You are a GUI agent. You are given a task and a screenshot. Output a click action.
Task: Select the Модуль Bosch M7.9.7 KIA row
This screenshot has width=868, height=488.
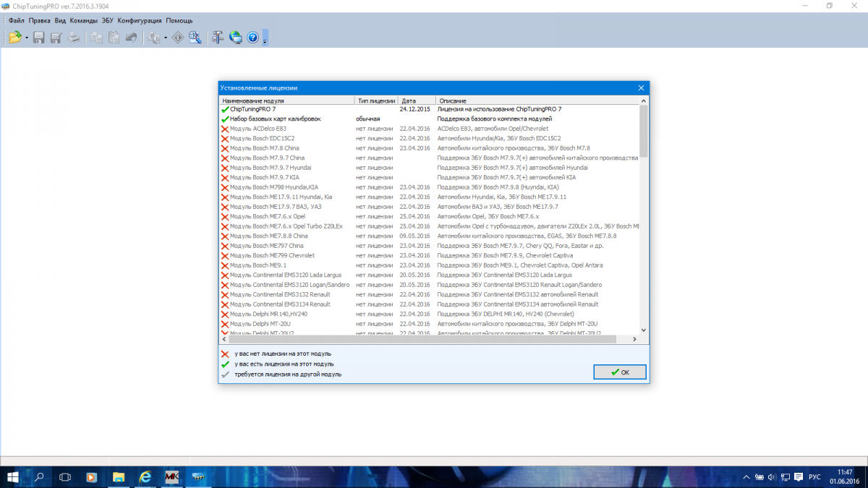(x=430, y=177)
